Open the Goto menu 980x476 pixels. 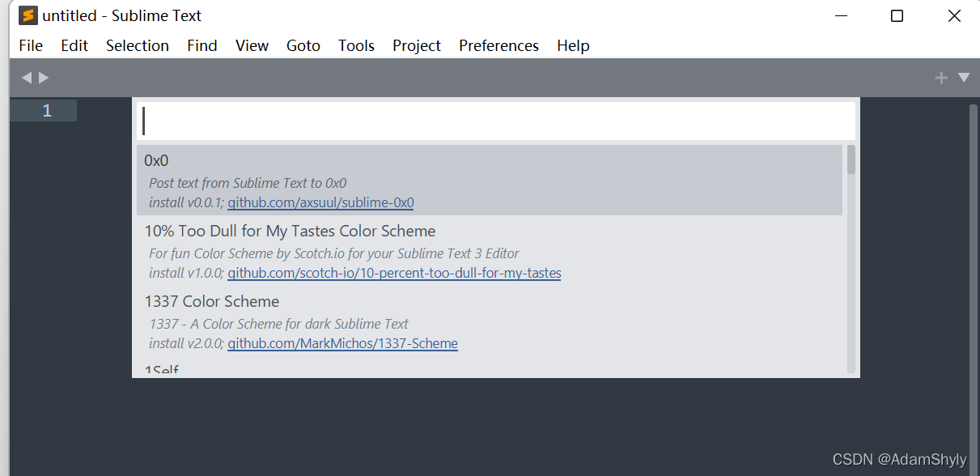pyautogui.click(x=303, y=45)
